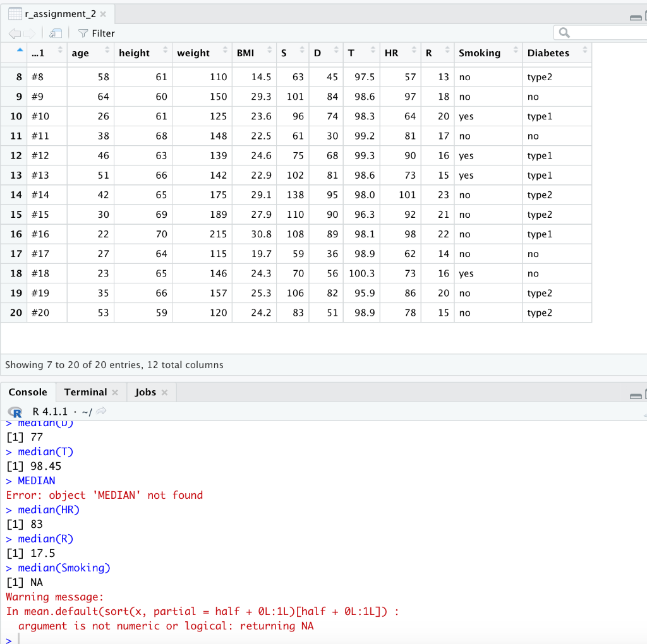Screen dimensions: 647x644
Task: Click the spreadsheet icon on r_assignment_2 tab
Action: point(15,13)
